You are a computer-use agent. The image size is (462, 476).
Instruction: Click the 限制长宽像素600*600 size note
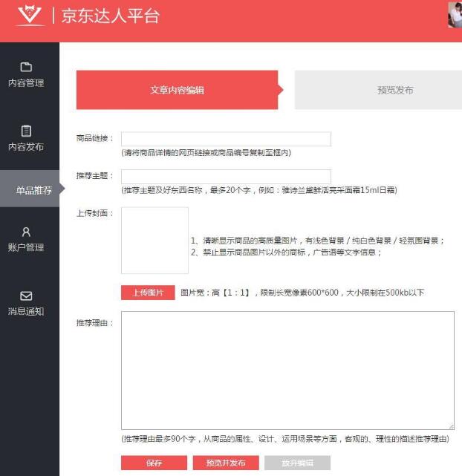(302, 293)
